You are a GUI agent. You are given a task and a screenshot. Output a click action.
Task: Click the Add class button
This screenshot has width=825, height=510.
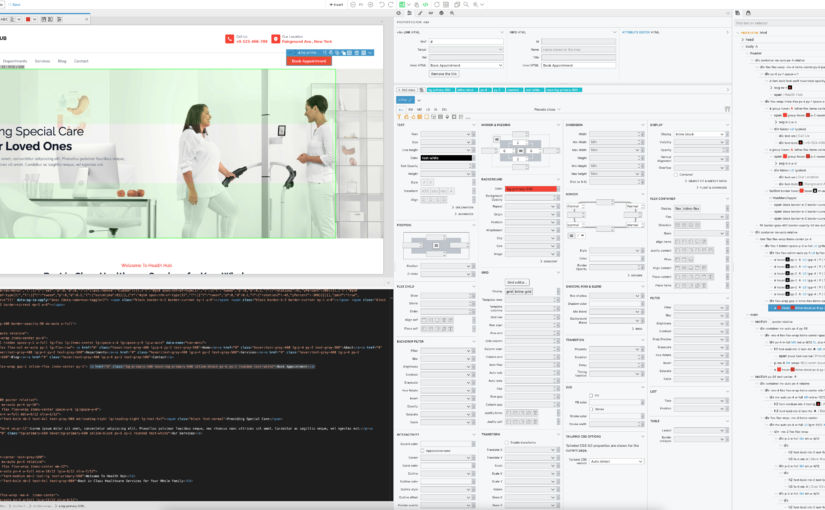click(406, 90)
